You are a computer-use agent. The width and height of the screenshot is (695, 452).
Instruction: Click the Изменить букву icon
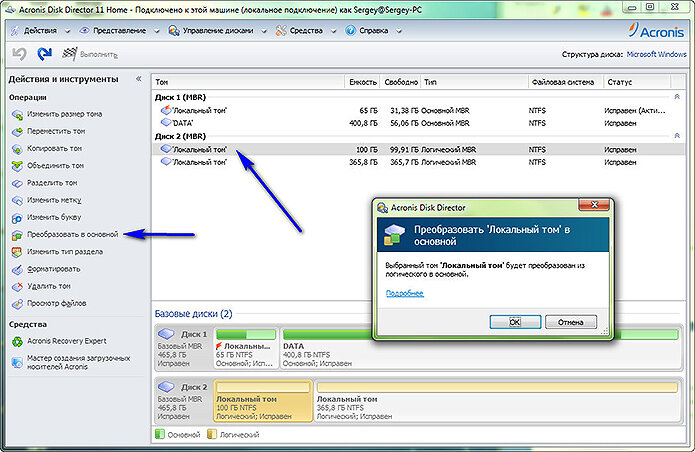coord(17,218)
